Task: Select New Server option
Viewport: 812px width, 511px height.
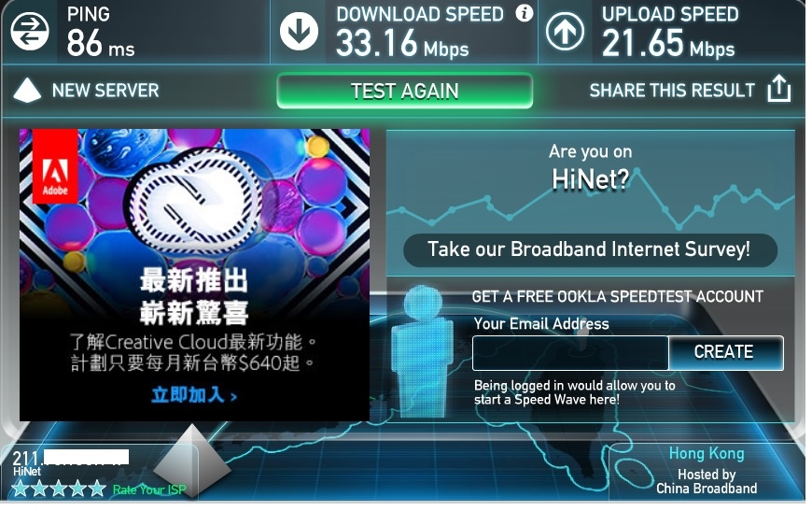Action: pos(105,91)
